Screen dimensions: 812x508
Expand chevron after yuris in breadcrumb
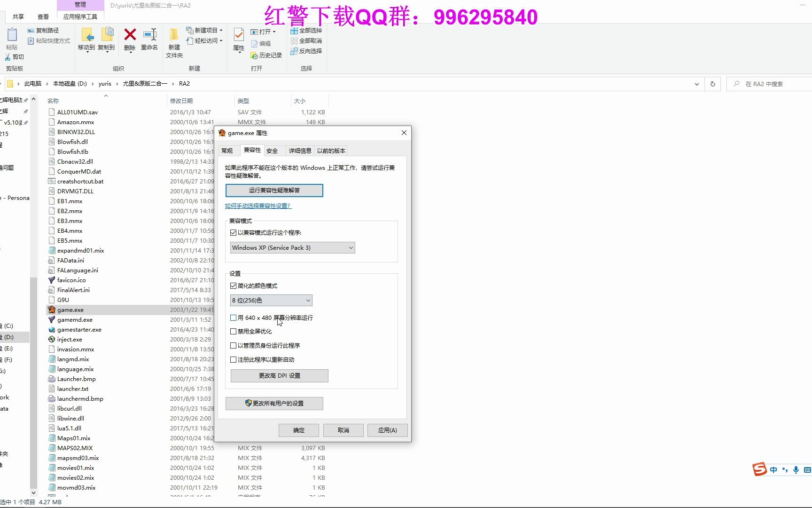point(117,84)
